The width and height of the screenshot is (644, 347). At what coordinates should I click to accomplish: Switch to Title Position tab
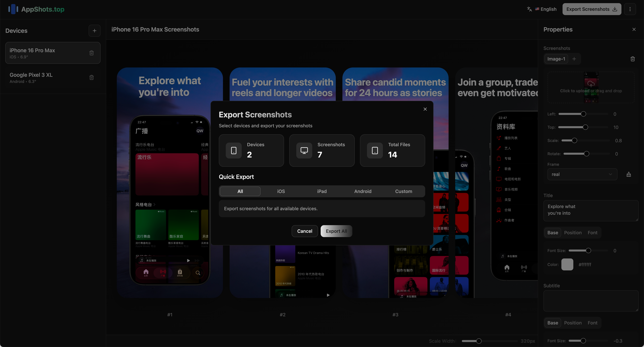(573, 233)
